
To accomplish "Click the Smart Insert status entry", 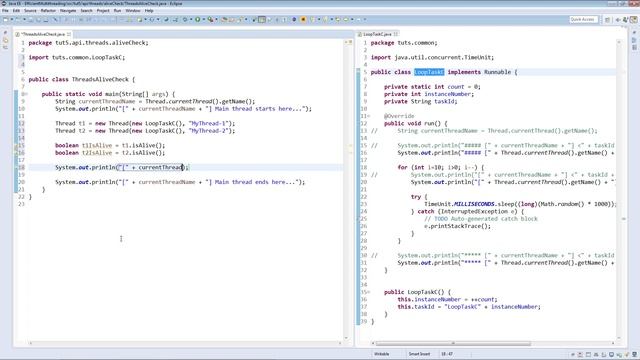I will pyautogui.click(x=419, y=354).
